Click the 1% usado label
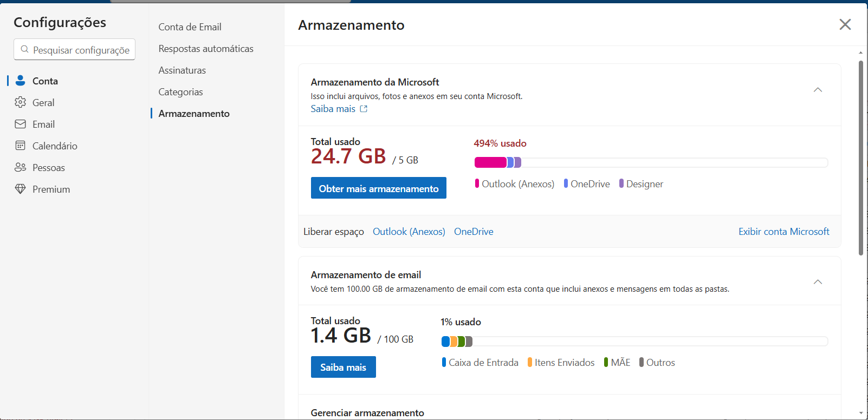The image size is (868, 420). [461, 322]
